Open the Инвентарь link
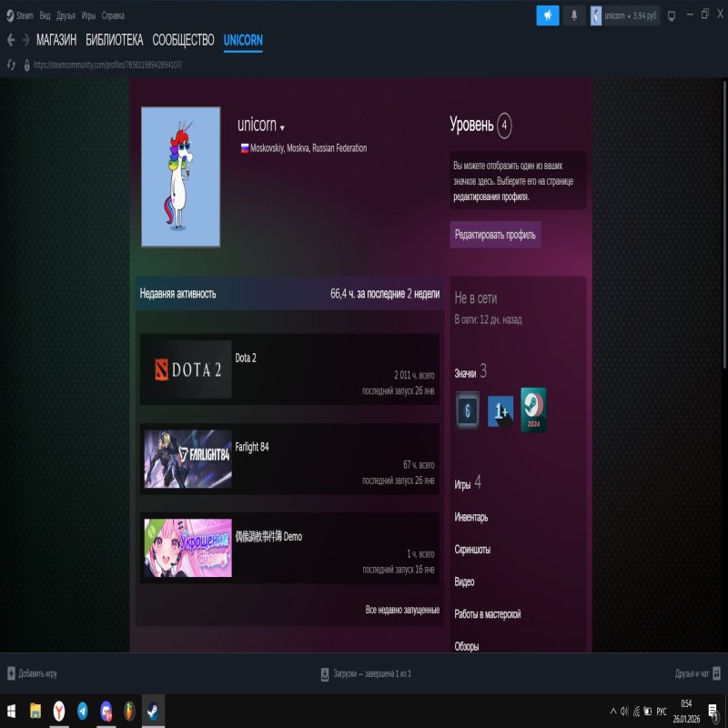728x728 pixels. tap(471, 517)
